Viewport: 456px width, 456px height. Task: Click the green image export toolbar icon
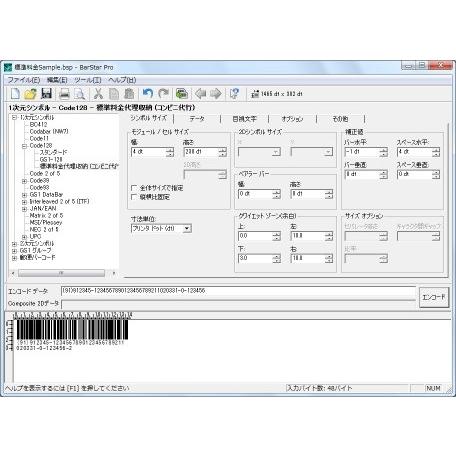coord(182,94)
